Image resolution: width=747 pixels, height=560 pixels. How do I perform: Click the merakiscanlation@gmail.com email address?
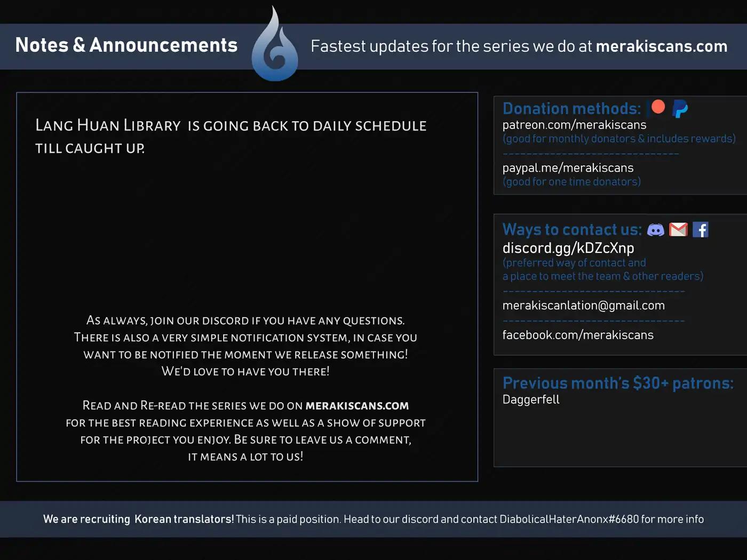coord(583,306)
